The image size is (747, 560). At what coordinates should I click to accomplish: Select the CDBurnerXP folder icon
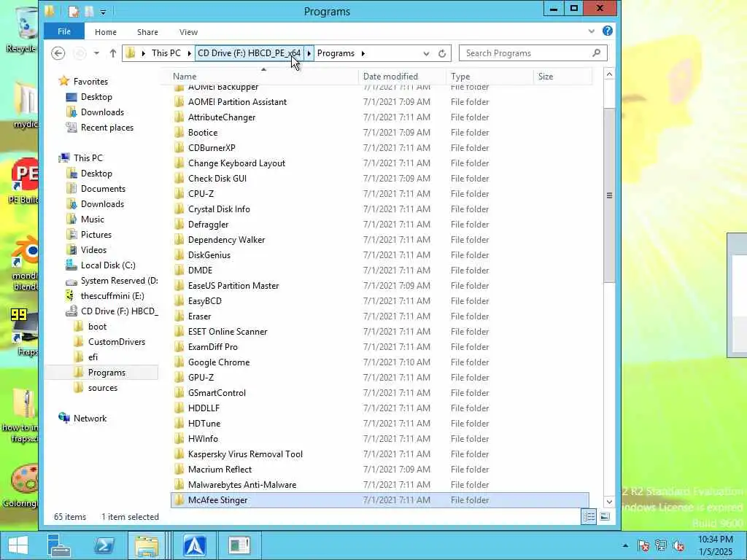179,147
